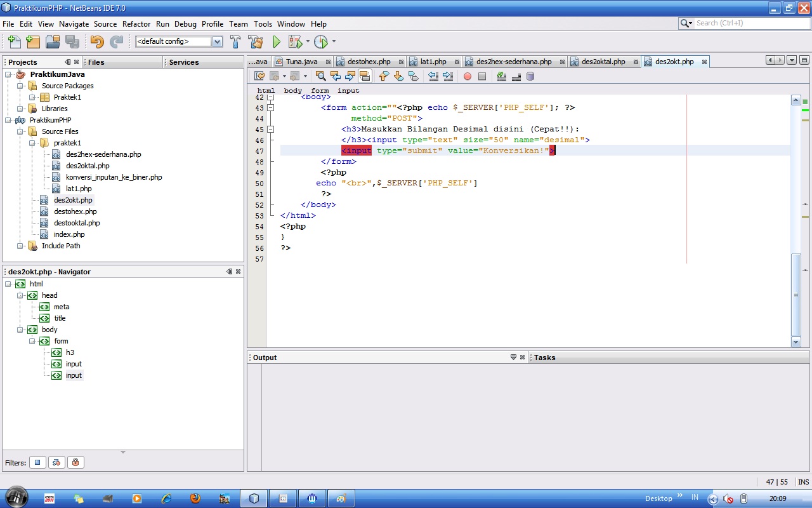
Task: Collapse the head node in Navigator
Action: [20, 295]
